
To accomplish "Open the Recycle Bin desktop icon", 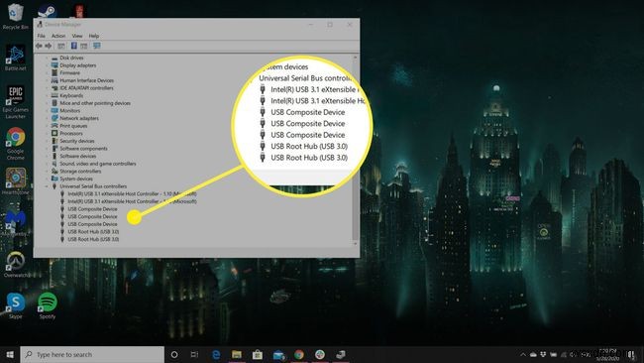I will [16, 17].
